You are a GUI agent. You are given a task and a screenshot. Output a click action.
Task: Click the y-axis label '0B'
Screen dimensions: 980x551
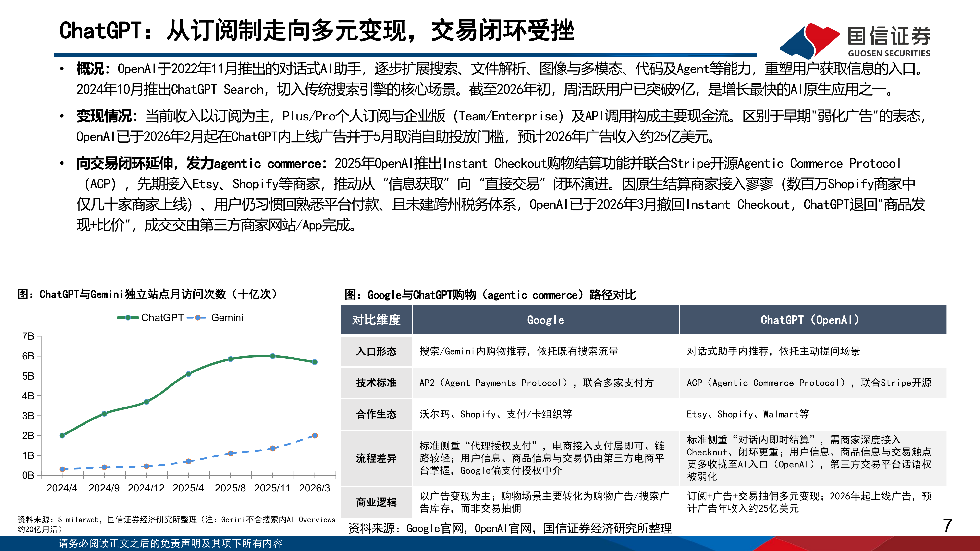click(x=28, y=475)
